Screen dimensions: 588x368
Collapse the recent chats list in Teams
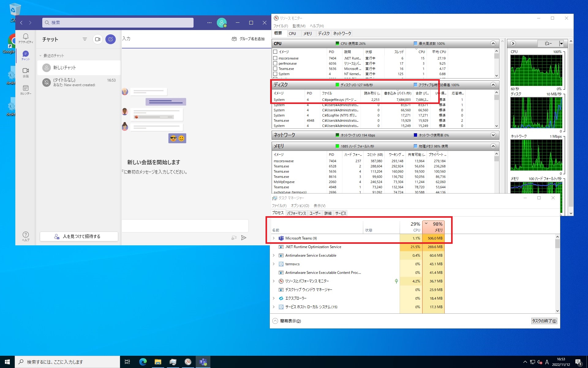40,56
